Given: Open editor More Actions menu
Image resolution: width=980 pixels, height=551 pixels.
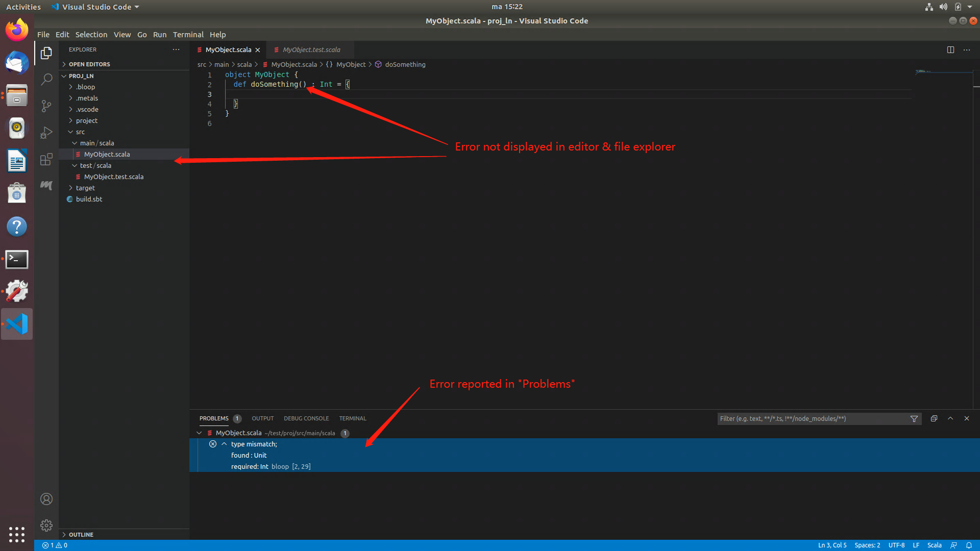Looking at the screenshot, I should click(x=967, y=49).
